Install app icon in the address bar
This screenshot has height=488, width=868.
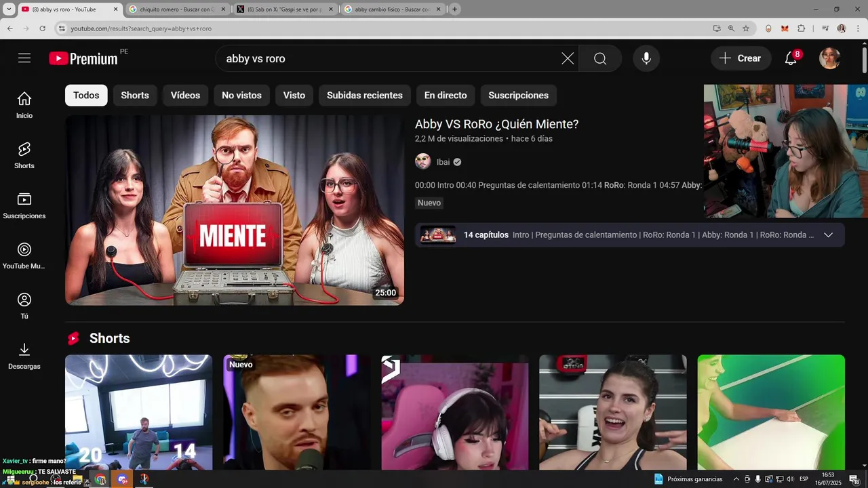pyautogui.click(x=717, y=28)
